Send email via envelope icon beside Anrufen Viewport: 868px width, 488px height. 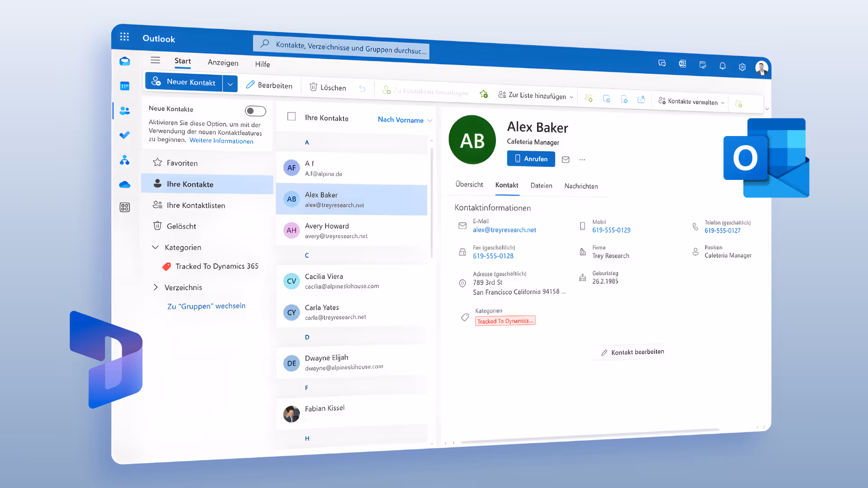pyautogui.click(x=566, y=160)
